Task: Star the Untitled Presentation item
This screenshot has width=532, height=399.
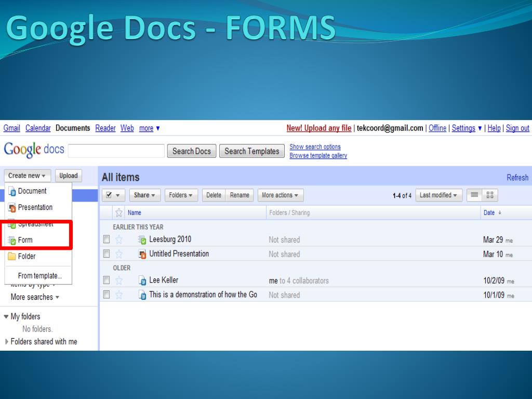Action: click(119, 254)
